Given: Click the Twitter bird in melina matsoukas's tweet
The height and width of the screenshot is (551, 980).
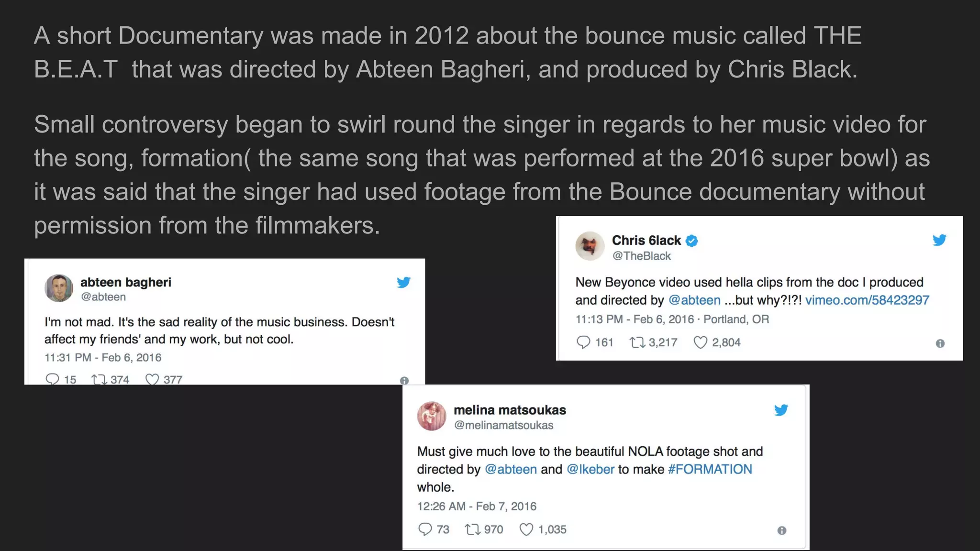Looking at the screenshot, I should [x=781, y=410].
